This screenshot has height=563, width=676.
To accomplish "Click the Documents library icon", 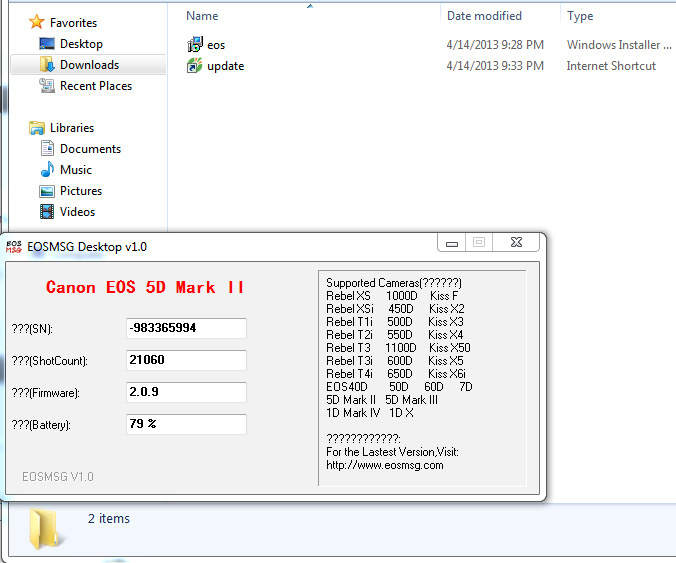I will point(47,148).
